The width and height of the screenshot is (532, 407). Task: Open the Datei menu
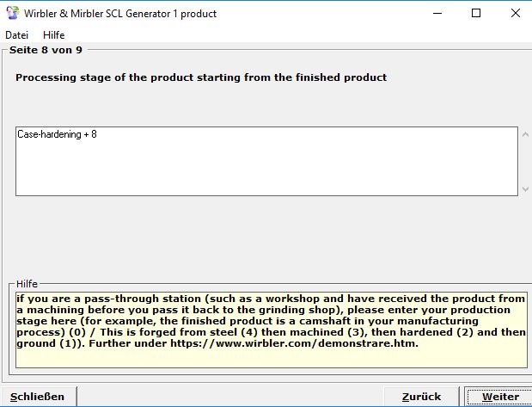pos(16,35)
